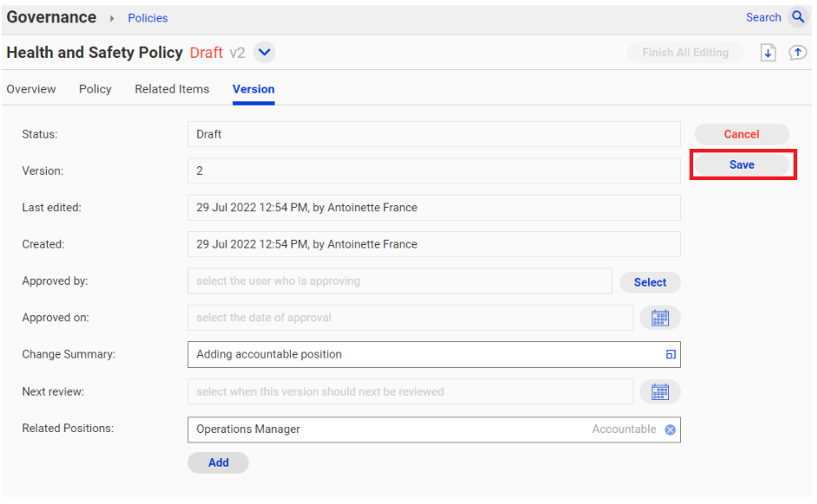The height and width of the screenshot is (504, 817).
Task: Focus the Change Summary input field
Action: 434,354
